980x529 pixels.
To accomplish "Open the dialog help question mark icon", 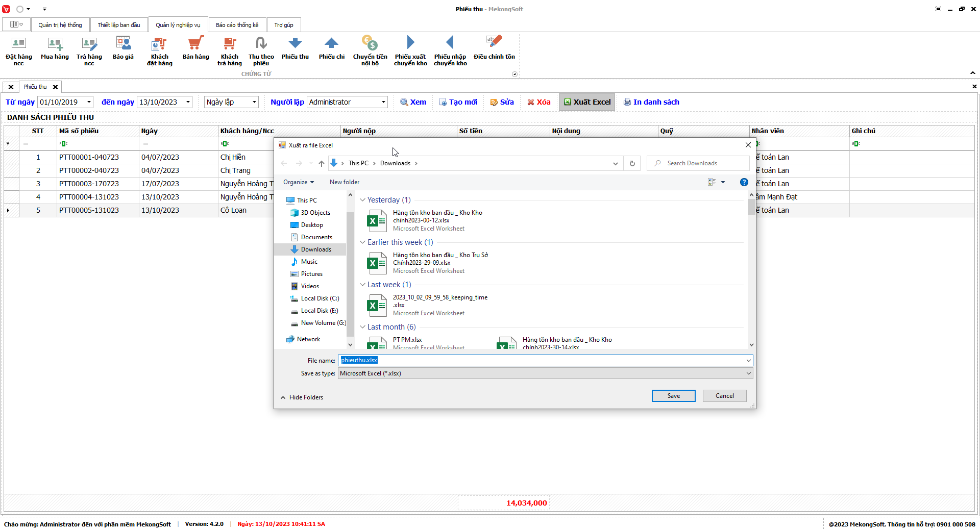I will tap(744, 182).
